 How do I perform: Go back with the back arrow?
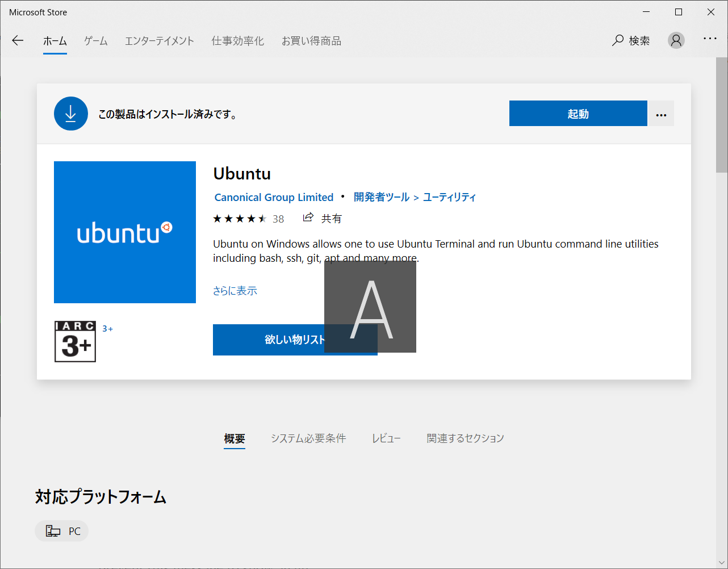pos(18,40)
